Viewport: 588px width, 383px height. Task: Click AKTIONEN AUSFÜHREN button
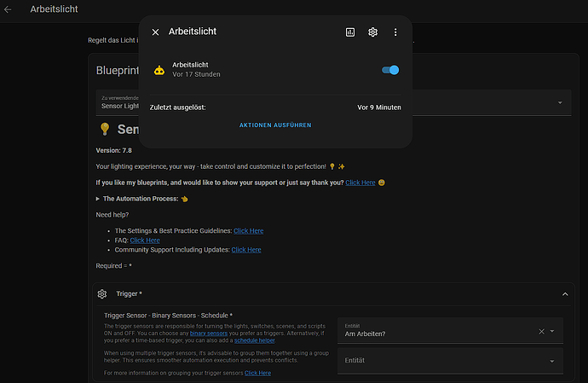tap(275, 125)
